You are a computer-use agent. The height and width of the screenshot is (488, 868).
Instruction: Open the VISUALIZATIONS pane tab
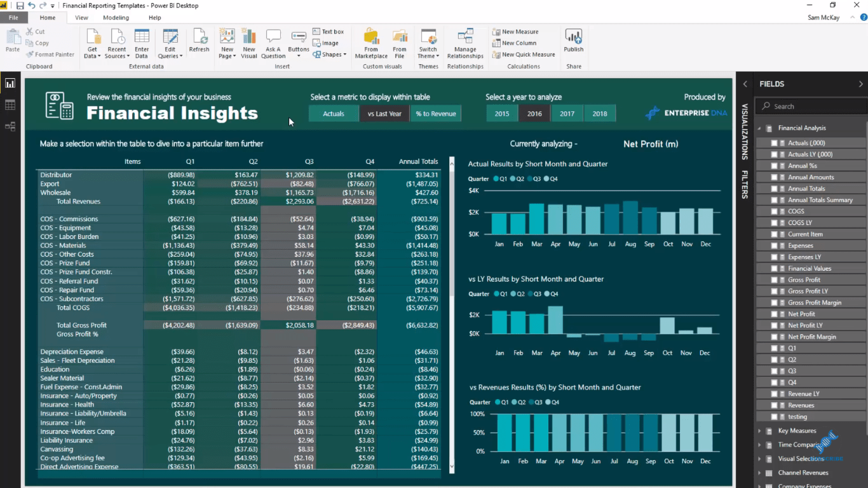(745, 131)
